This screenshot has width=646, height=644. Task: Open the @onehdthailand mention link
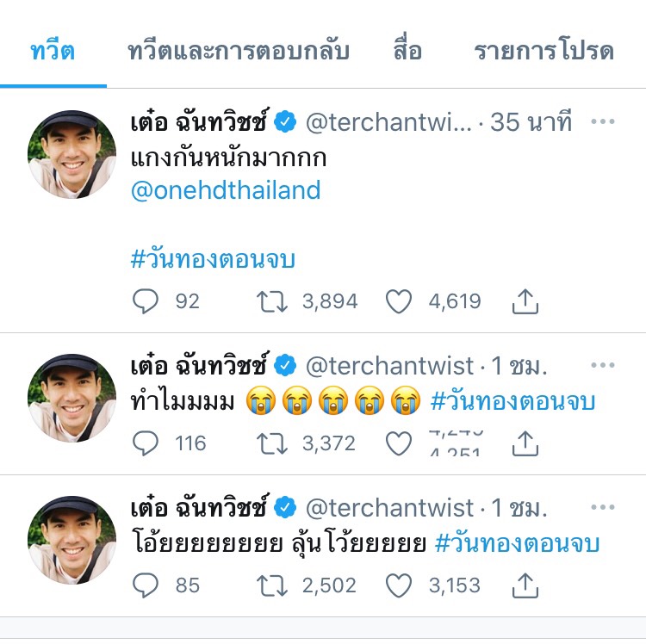tap(226, 190)
